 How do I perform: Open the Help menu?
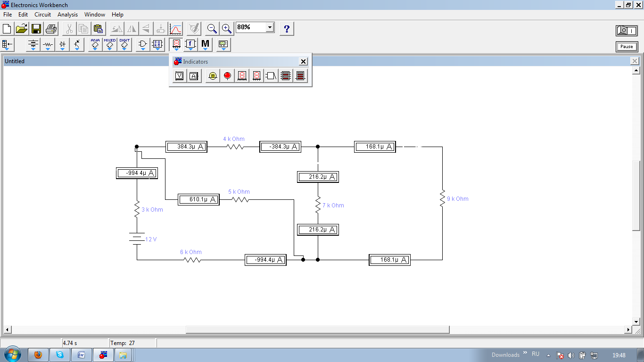point(118,15)
